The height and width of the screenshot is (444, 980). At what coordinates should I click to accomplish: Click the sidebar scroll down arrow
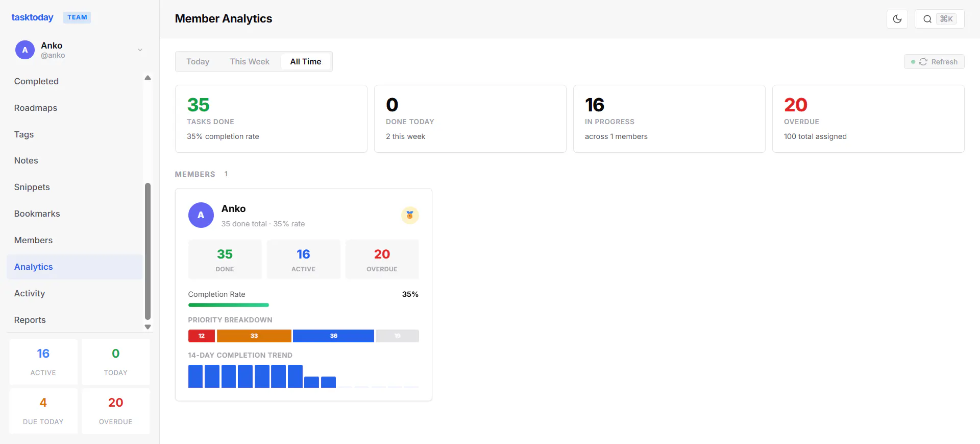pos(148,327)
